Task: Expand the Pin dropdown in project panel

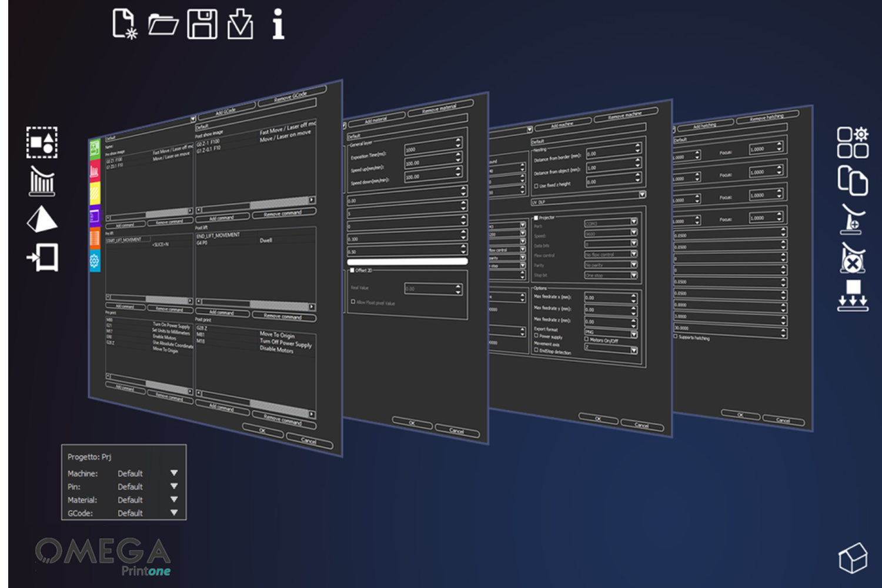Action: [x=174, y=486]
